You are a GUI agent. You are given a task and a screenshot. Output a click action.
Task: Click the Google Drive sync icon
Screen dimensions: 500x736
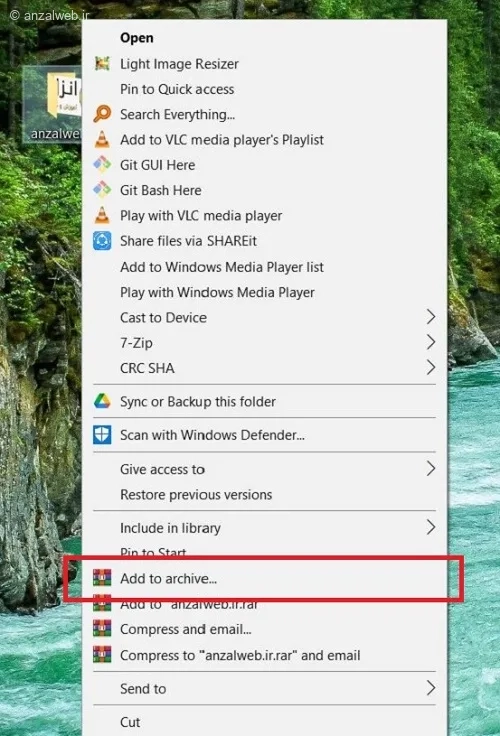click(x=102, y=401)
